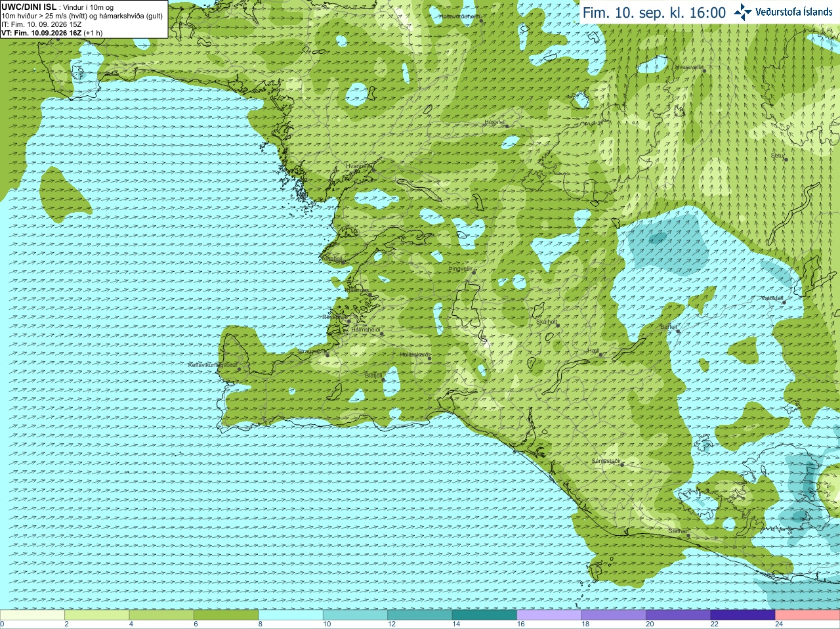This screenshot has height=629, width=840.
Task: Click the Fim. 10. sep. kl. 16:00 timestamp
Action: click(x=654, y=12)
